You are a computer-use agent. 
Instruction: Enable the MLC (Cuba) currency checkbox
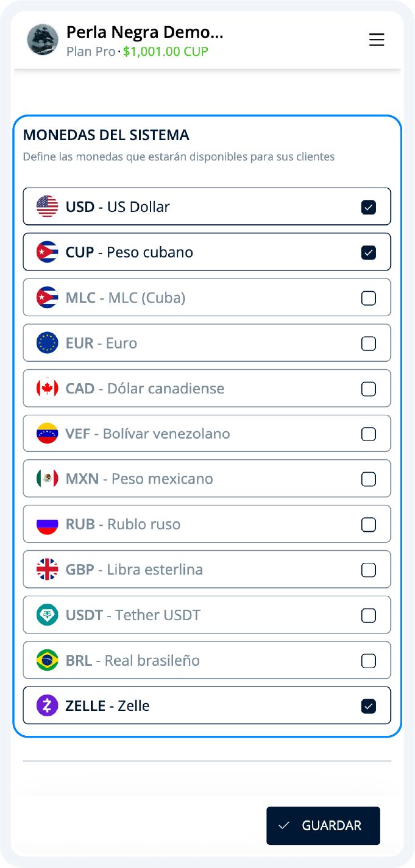point(368,298)
